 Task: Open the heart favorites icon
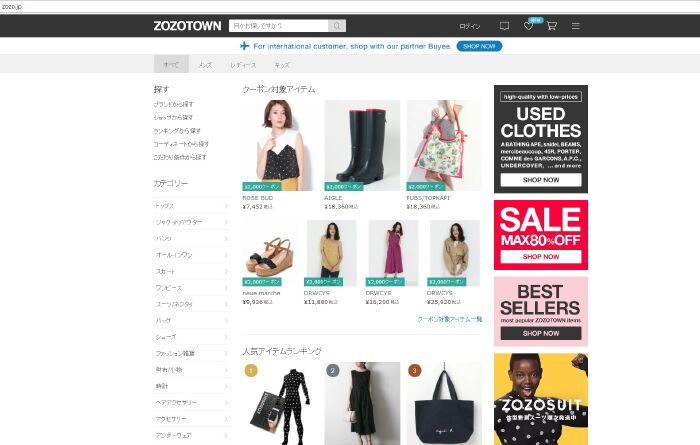tap(528, 26)
